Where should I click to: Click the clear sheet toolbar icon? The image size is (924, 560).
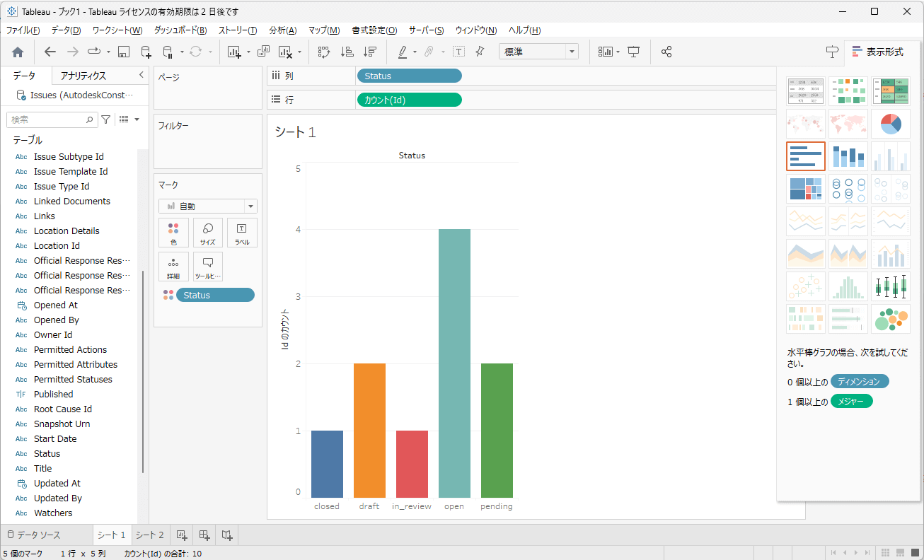coord(286,52)
